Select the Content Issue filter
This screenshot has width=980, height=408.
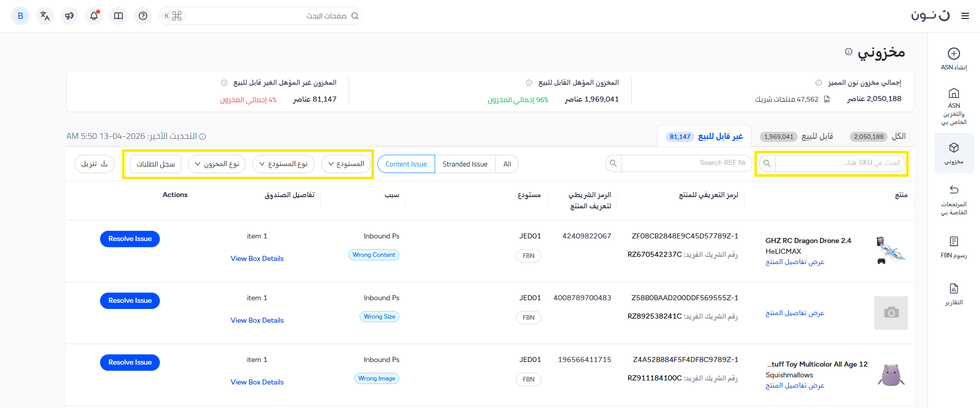[x=406, y=164]
